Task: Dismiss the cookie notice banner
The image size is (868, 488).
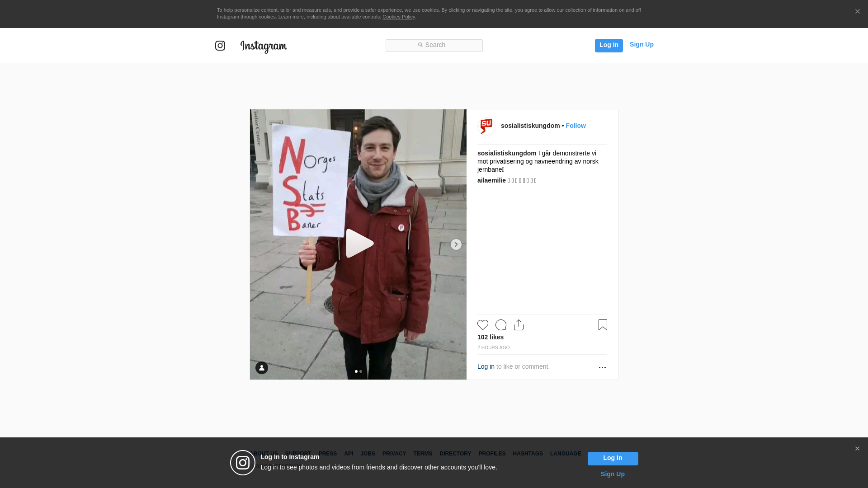Action: 857,11
